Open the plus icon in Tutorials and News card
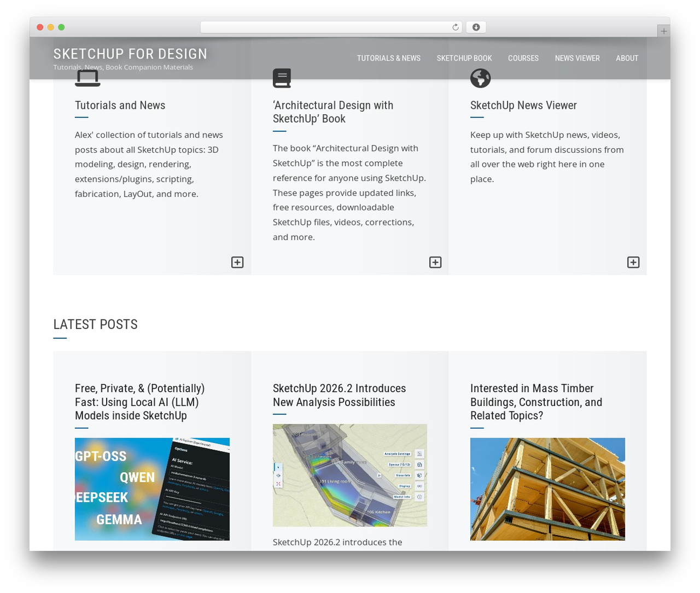 tap(237, 263)
